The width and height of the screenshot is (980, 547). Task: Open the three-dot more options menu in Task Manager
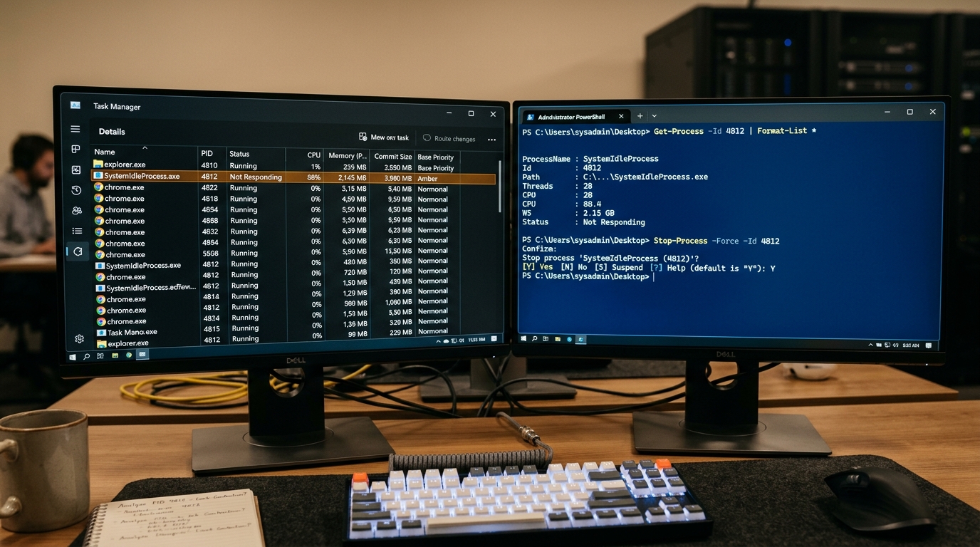[491, 140]
